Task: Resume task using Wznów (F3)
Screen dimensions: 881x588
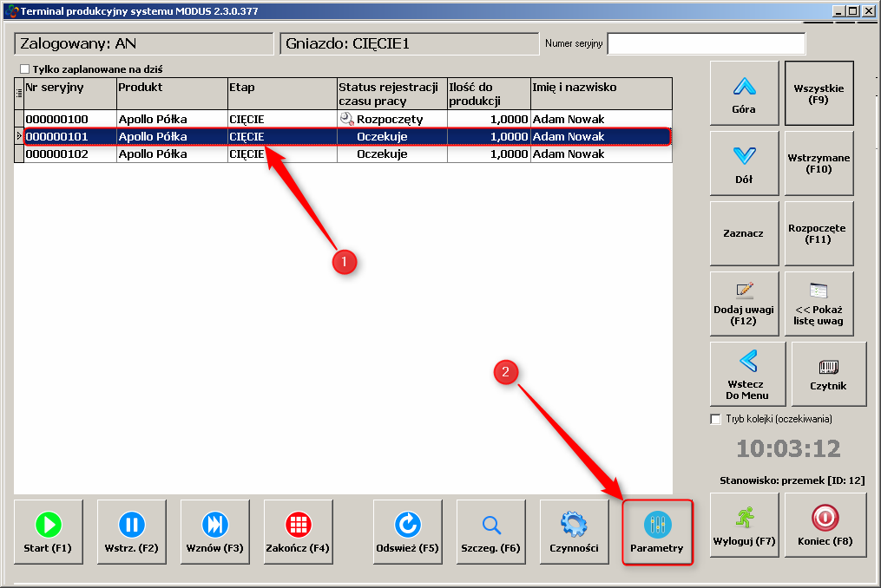Action: click(x=215, y=532)
